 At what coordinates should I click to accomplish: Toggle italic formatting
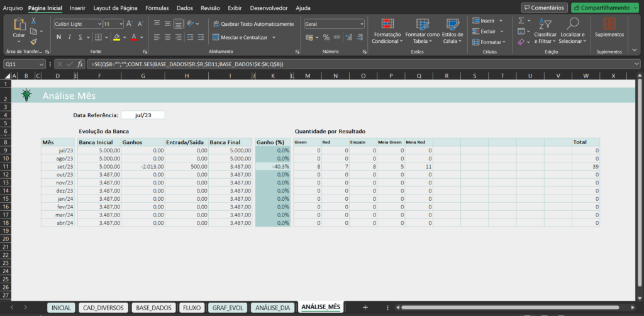70,37
